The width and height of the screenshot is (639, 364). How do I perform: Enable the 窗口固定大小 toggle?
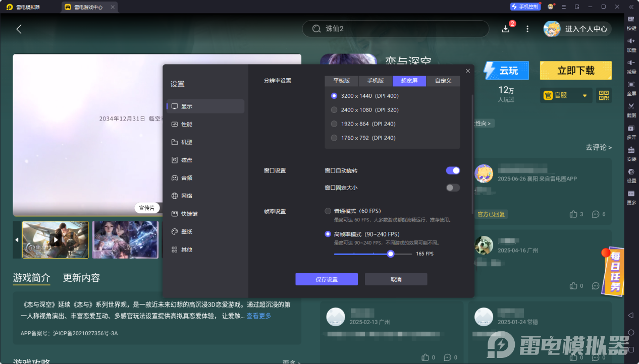pyautogui.click(x=452, y=188)
